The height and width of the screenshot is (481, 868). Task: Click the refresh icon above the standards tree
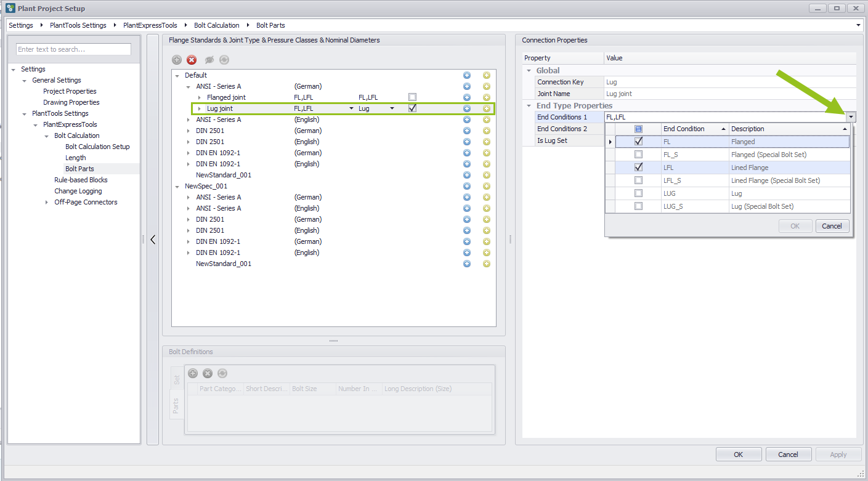click(224, 60)
